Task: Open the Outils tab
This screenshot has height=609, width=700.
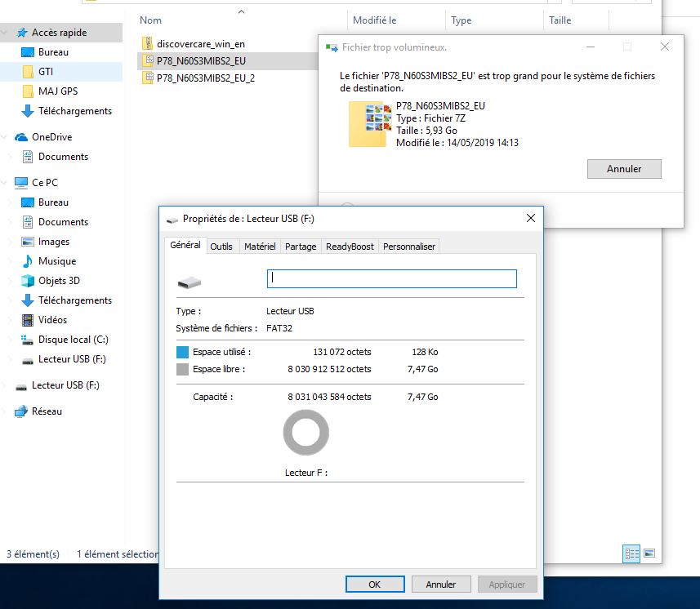Action: (221, 247)
